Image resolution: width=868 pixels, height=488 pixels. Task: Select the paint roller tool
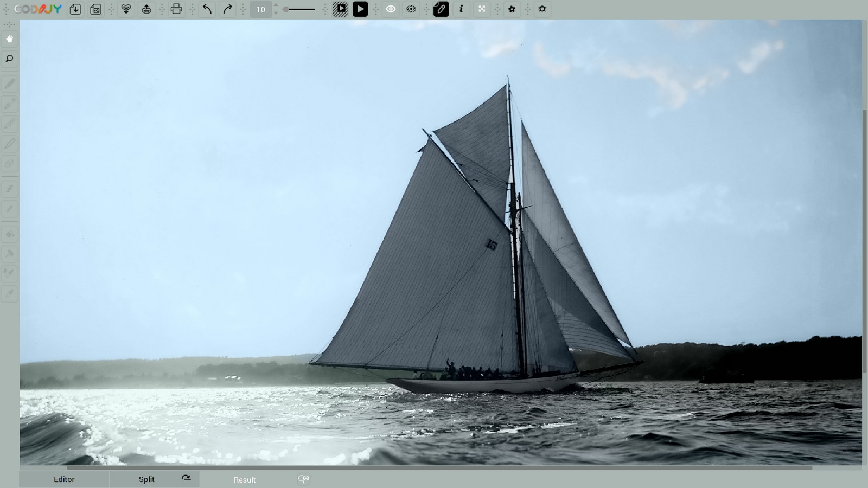(x=9, y=254)
